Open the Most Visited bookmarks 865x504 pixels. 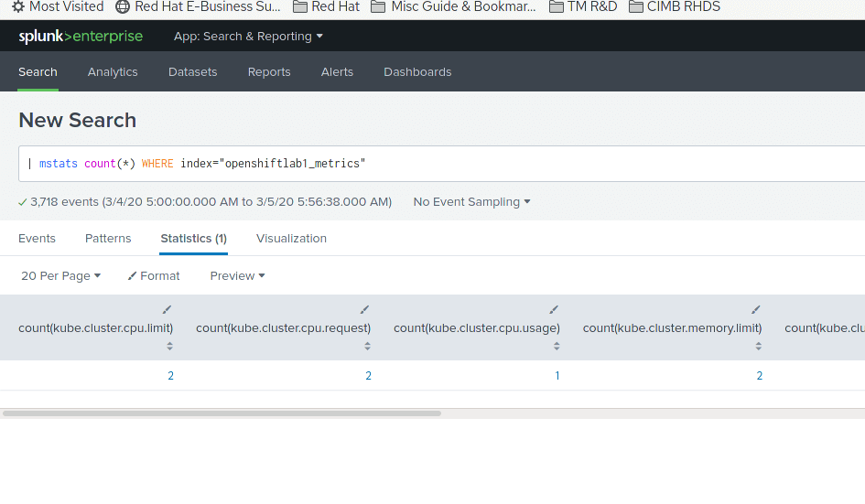[58, 6]
